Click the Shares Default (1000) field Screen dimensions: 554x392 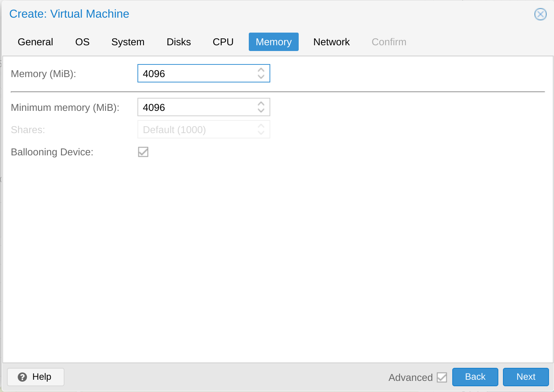tap(196, 130)
